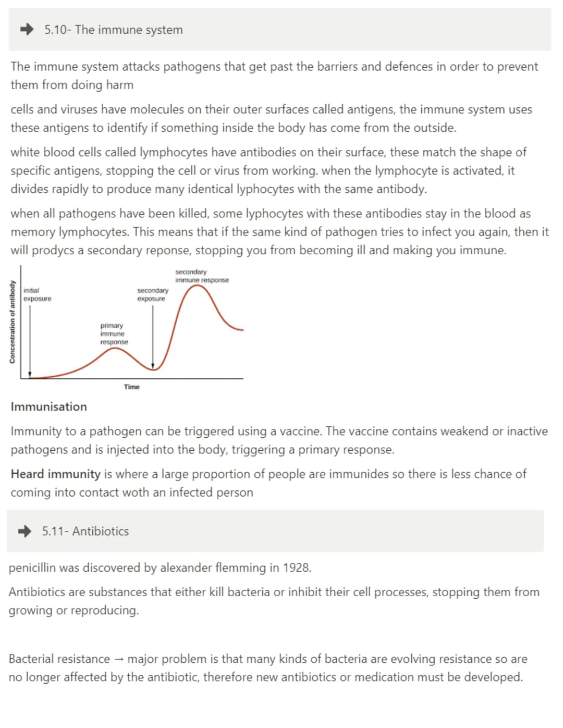Click the 'Immunisation' bold subheading

pyautogui.click(x=49, y=406)
